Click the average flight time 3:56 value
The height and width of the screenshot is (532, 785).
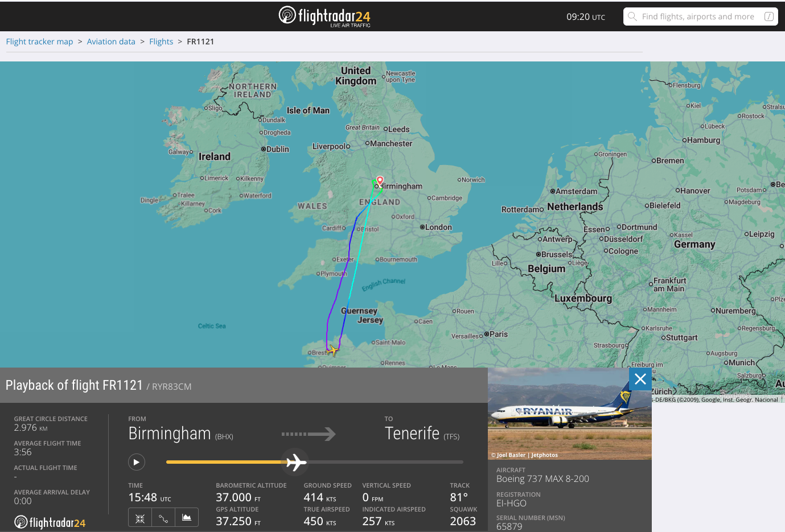pos(23,452)
